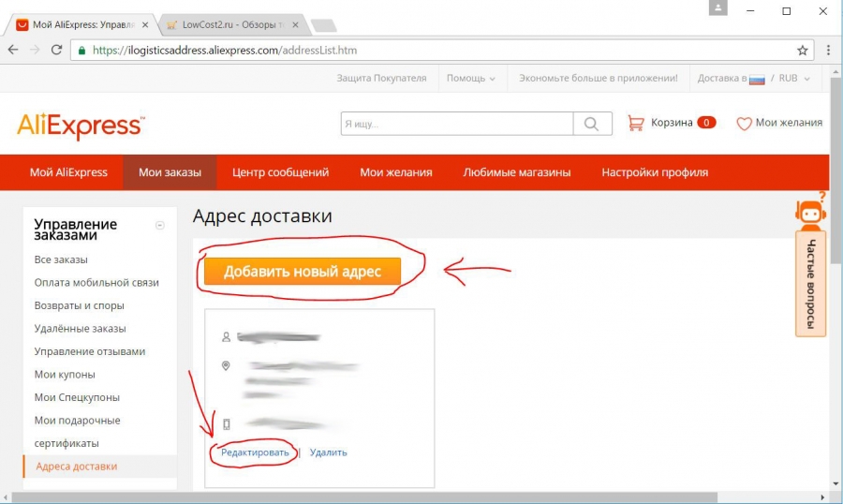
Task: Click the magnifier search button
Action: tap(592, 124)
